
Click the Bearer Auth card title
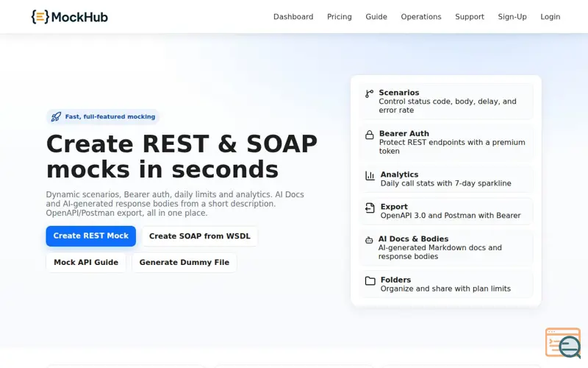click(x=404, y=134)
